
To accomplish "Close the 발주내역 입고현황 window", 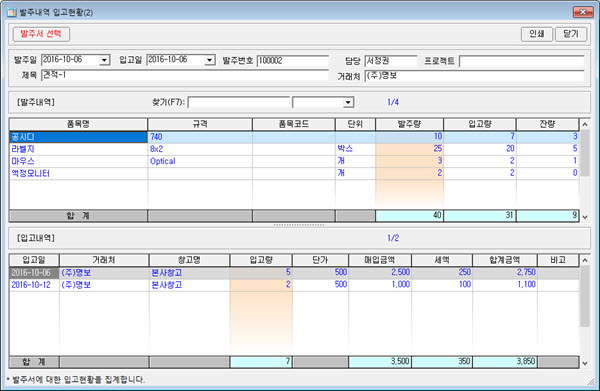I will pos(583,12).
